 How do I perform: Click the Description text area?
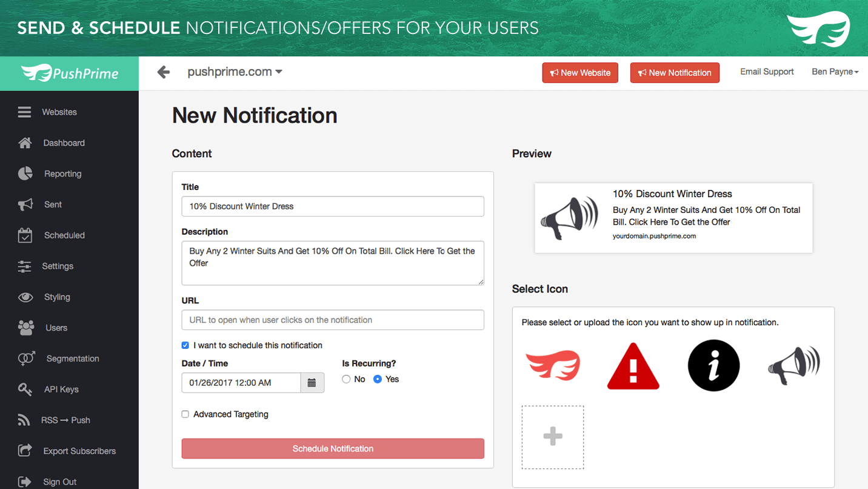coord(333,263)
